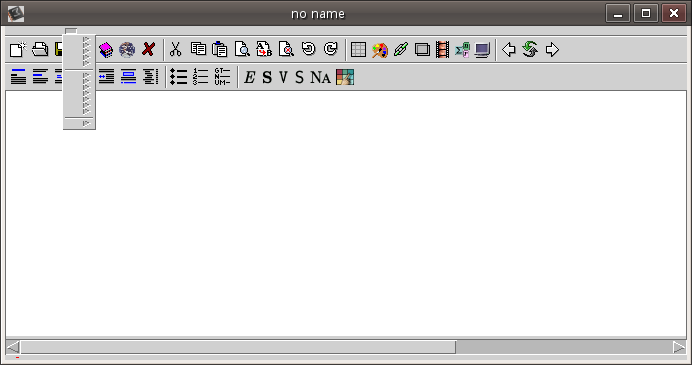Insert a numbered 1-2-3 list
This screenshot has height=365, width=692.
coord(200,77)
